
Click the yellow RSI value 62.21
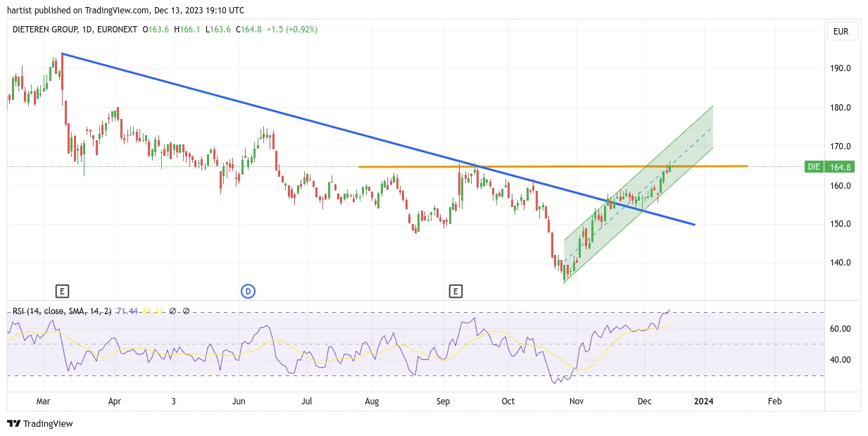153,311
